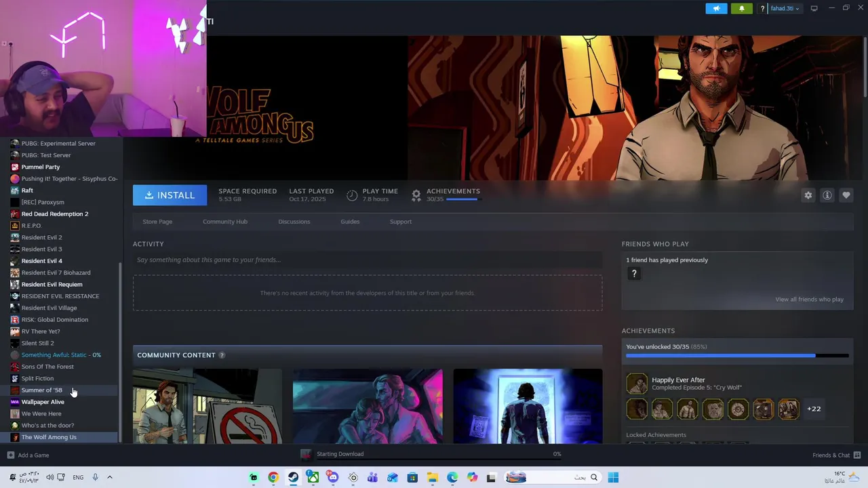Click the We Were Here game icon
The image size is (868, 488).
(x=15, y=413)
